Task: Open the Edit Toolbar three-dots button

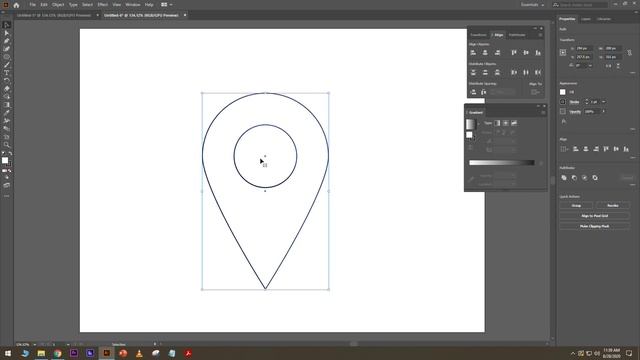Action: [x=7, y=196]
